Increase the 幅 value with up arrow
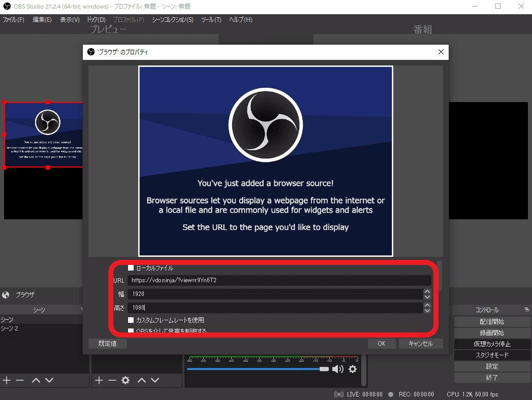This screenshot has height=400, width=532. [427, 291]
